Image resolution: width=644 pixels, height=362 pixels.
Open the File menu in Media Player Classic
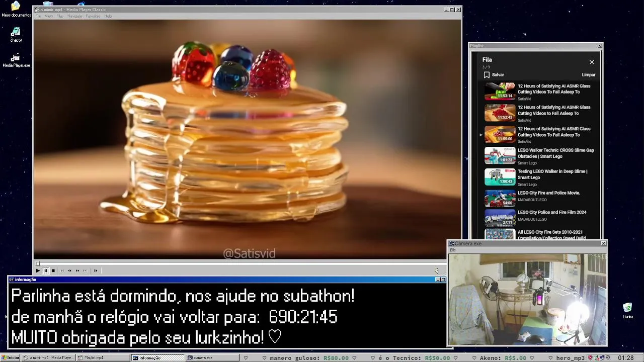click(x=38, y=16)
